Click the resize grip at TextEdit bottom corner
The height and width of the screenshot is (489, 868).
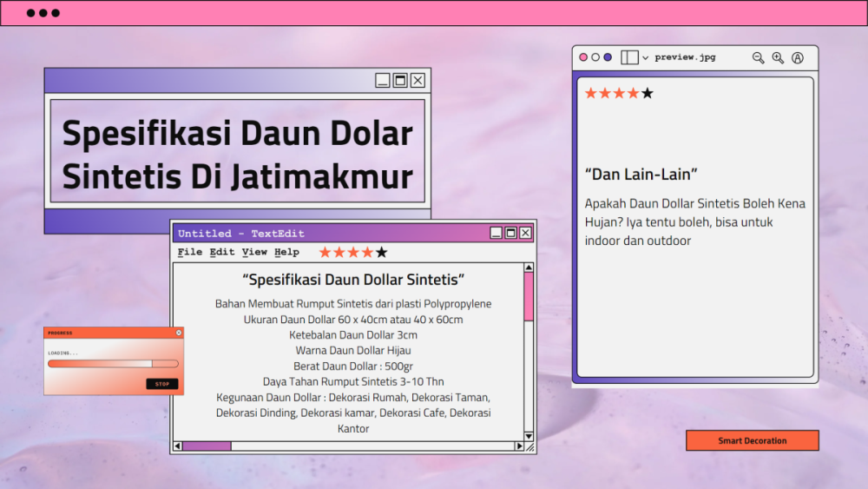529,446
